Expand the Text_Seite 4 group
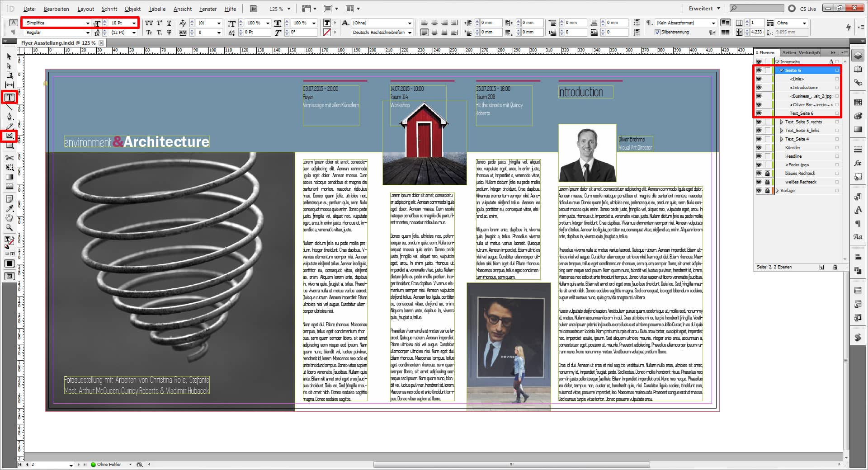 coord(781,139)
